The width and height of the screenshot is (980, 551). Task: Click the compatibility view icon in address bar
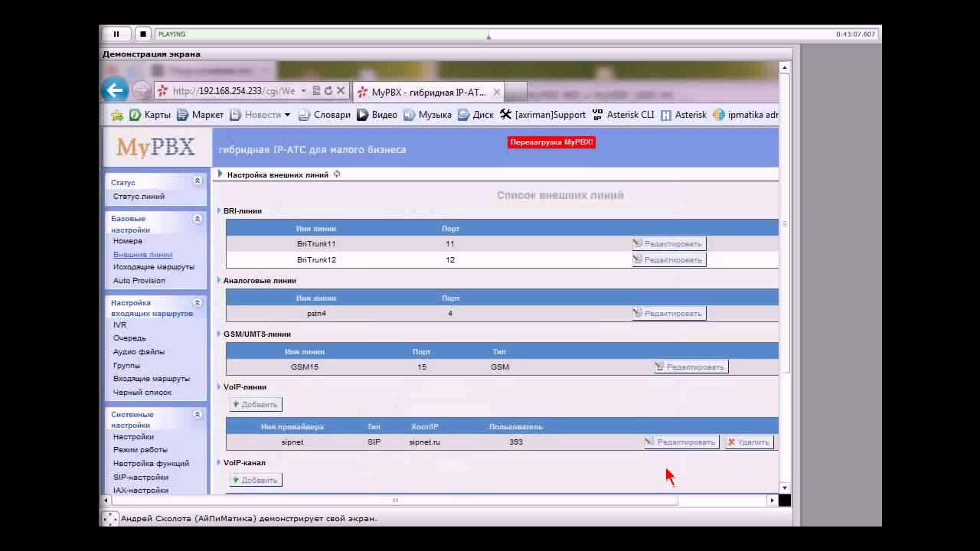(315, 91)
